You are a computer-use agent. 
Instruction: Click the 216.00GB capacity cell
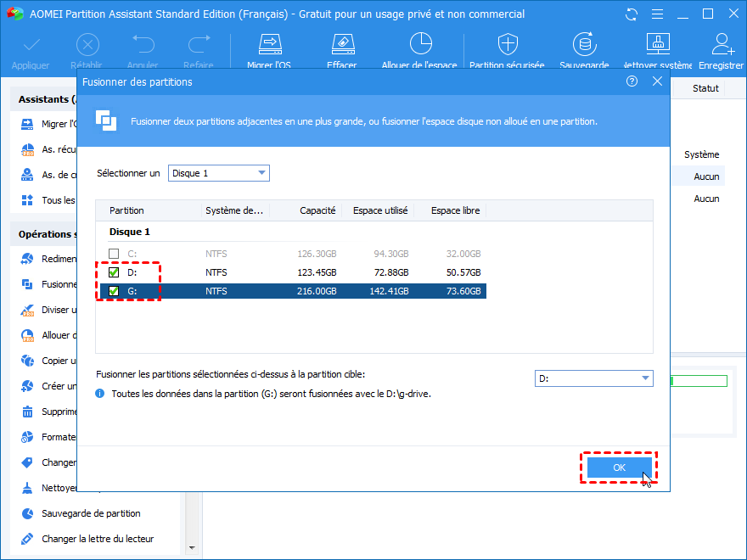tap(317, 291)
